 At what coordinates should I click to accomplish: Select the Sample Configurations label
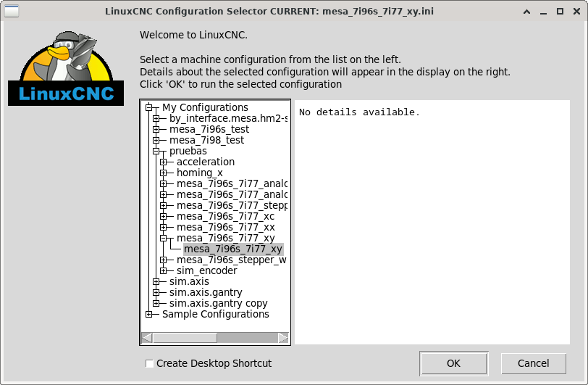point(216,315)
